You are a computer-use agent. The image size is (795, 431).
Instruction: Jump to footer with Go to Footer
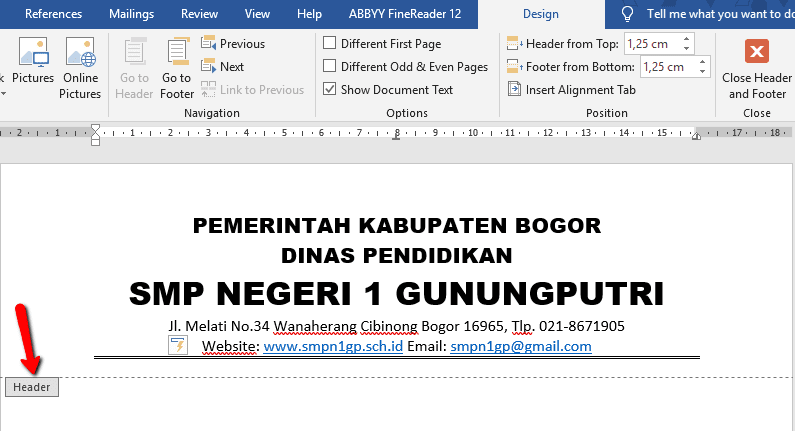(x=177, y=68)
